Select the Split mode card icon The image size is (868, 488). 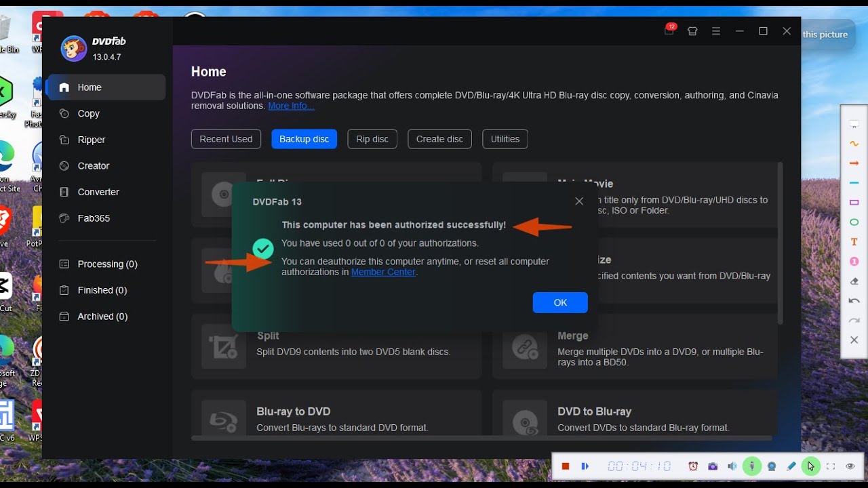(x=223, y=346)
